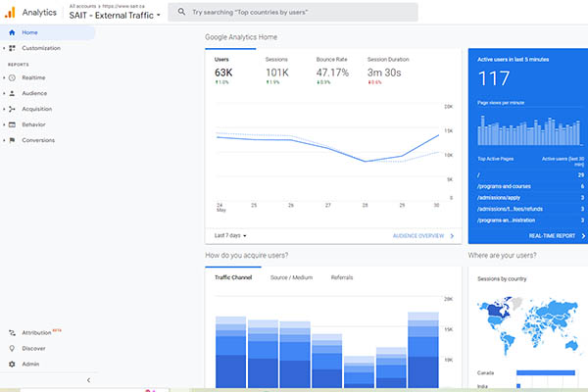588x392 pixels.
Task: Click the Conversions flag icon
Action: coord(12,140)
